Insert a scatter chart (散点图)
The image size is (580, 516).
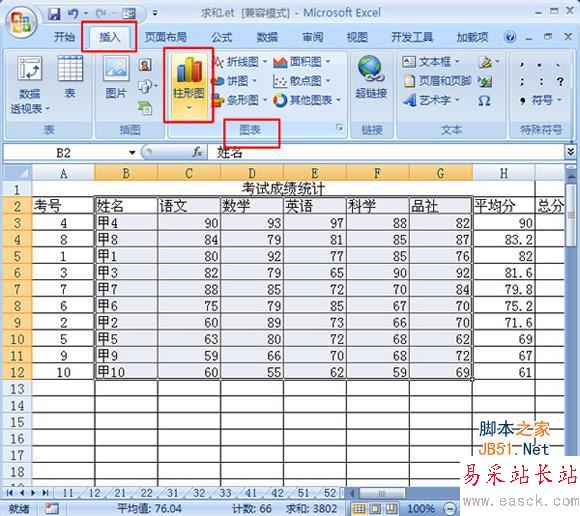(302, 81)
